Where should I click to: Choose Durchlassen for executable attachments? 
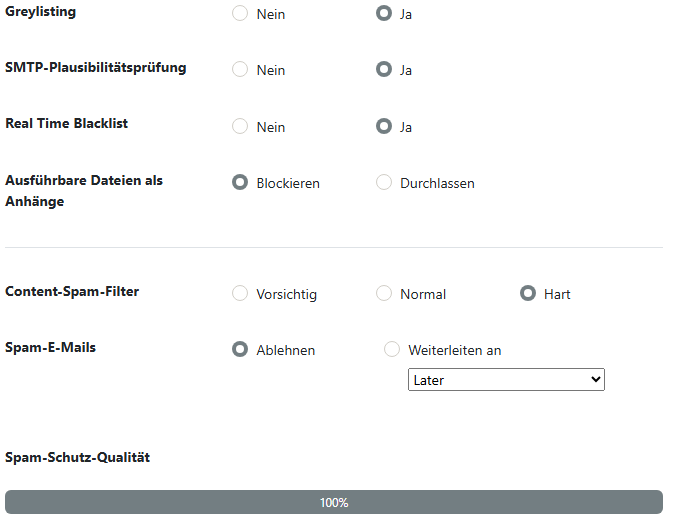click(x=384, y=183)
